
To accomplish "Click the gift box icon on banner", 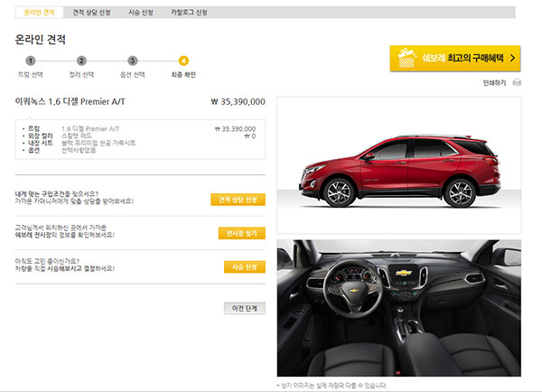I will coord(406,58).
